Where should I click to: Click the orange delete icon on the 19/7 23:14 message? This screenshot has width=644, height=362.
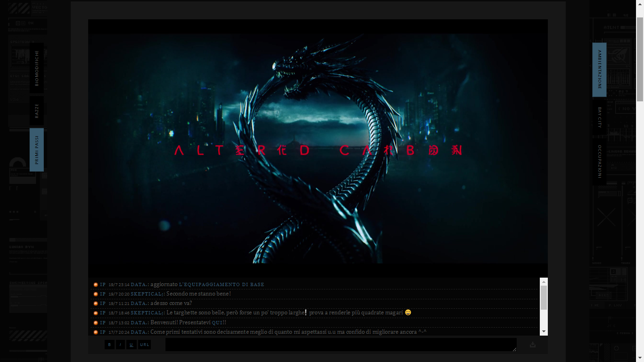tap(96, 285)
